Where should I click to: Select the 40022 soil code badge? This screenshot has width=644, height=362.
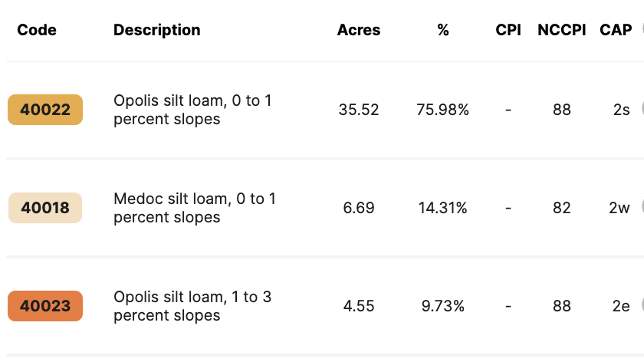point(45,110)
